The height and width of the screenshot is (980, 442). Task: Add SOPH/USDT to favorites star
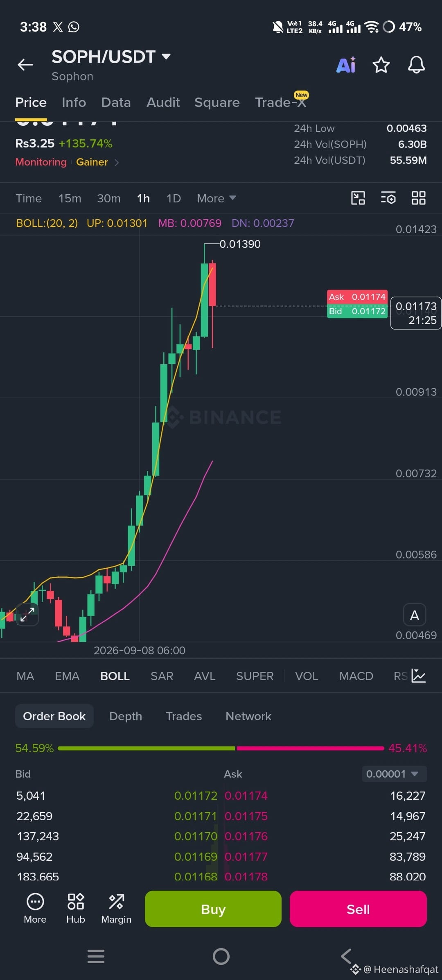pyautogui.click(x=381, y=65)
